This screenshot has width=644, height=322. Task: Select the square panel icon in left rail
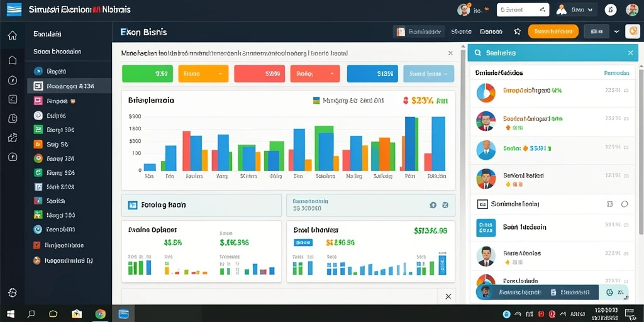coord(13,99)
